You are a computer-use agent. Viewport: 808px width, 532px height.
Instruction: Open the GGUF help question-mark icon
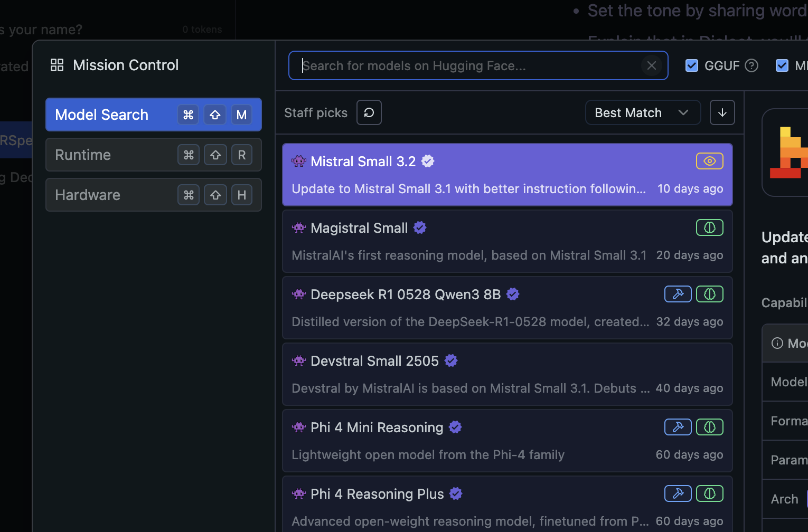pos(751,65)
